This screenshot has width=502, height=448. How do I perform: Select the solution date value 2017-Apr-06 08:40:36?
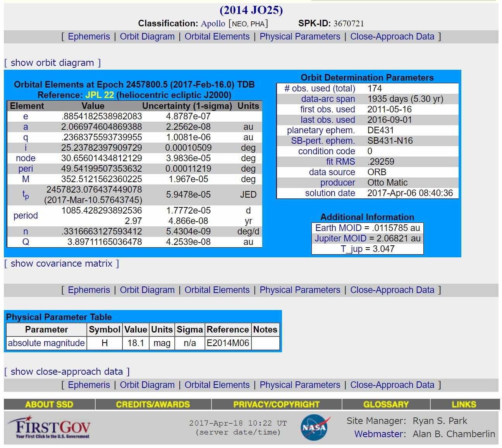410,193
